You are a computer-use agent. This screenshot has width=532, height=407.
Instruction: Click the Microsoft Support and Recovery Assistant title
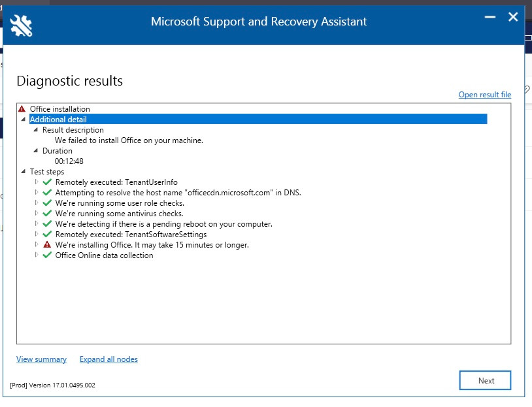259,22
